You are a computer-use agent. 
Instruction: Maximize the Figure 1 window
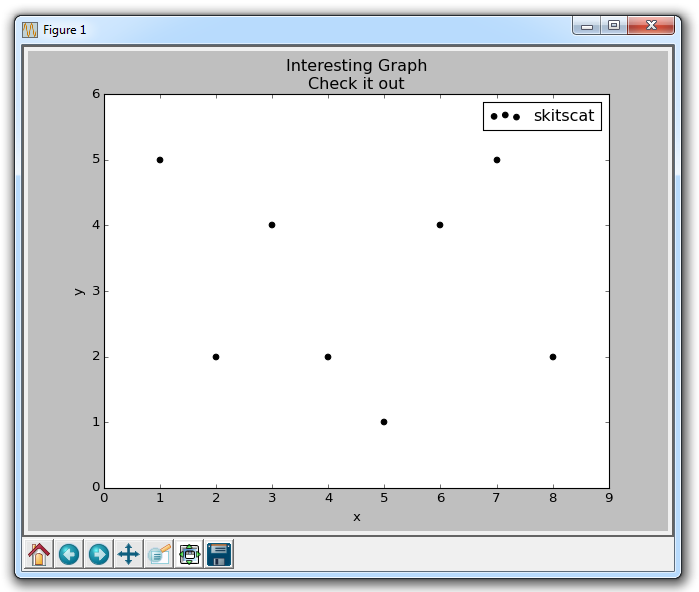coord(614,26)
